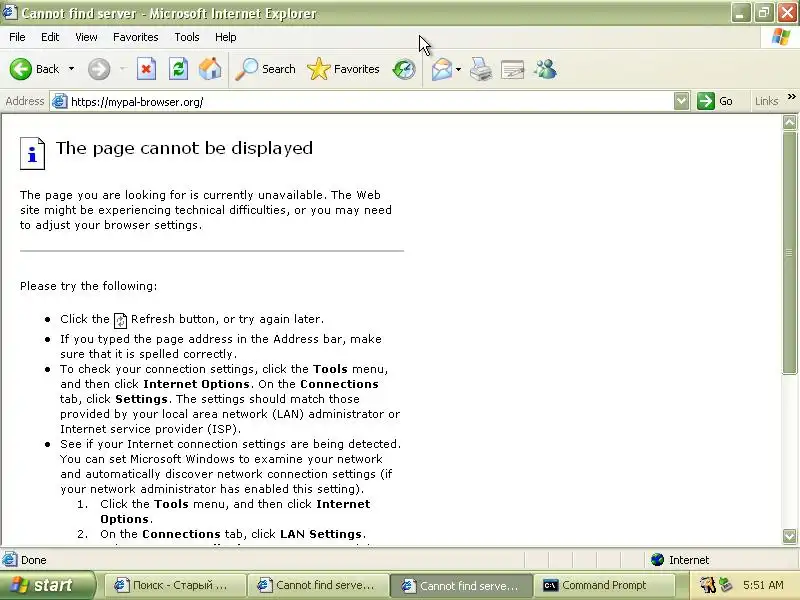The image size is (800, 600).
Task: Switch to the first Cannot find server taskbar button
Action: pyautogui.click(x=317, y=585)
